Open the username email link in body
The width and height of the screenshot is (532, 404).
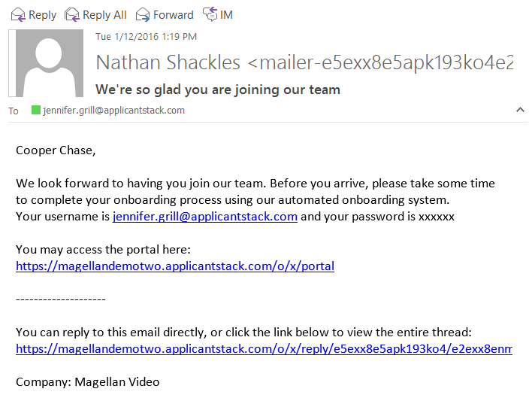204,217
